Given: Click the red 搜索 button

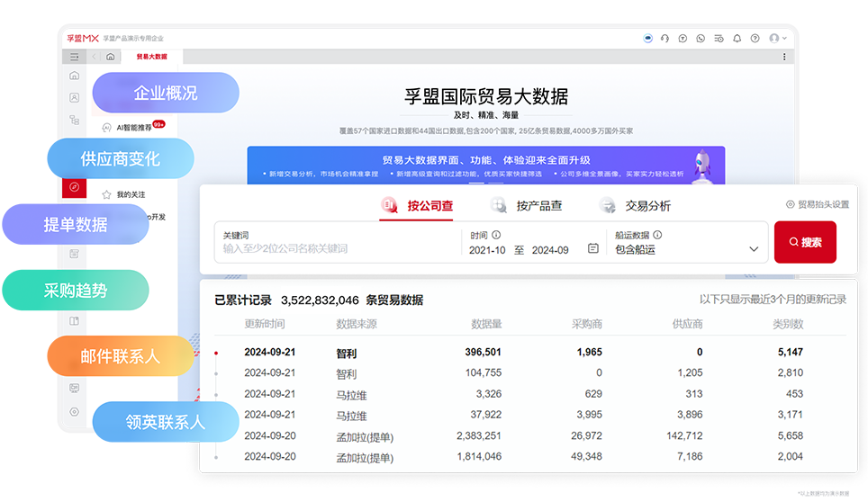Looking at the screenshot, I should coord(805,242).
